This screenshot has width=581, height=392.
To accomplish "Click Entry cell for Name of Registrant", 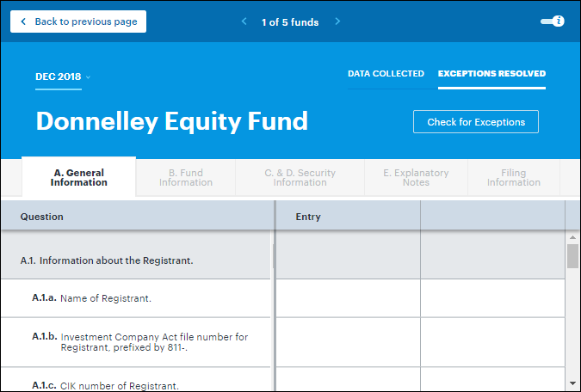I will click(348, 298).
